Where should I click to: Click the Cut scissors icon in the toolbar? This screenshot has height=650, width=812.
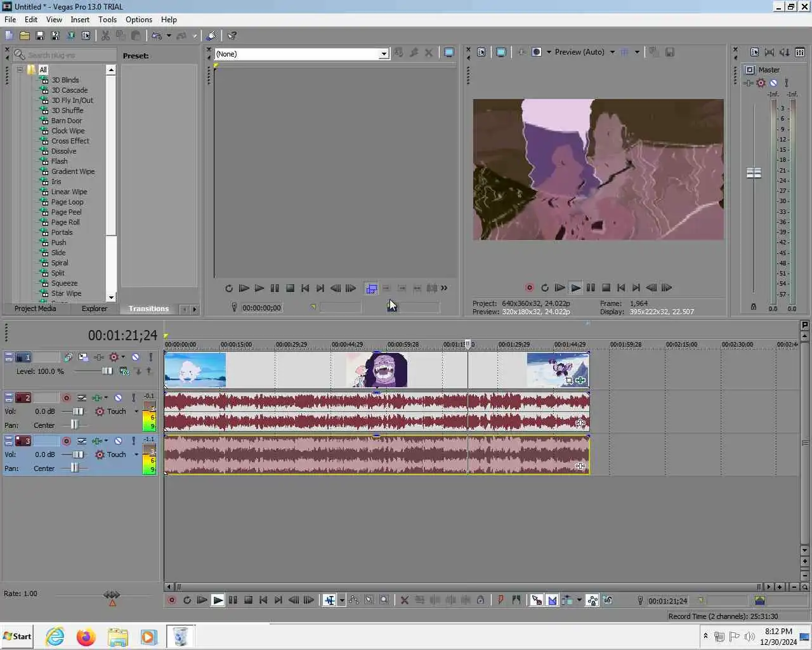point(105,36)
